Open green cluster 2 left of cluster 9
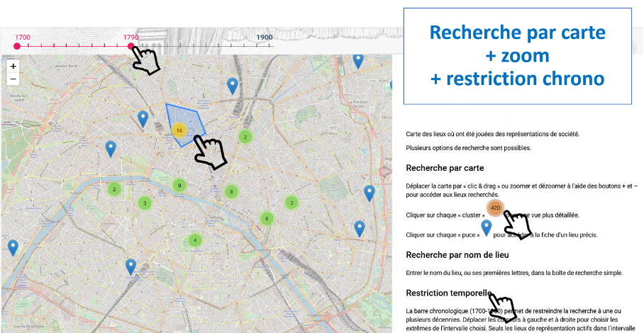Image resolution: width=644 pixels, height=333 pixels. 114,189
